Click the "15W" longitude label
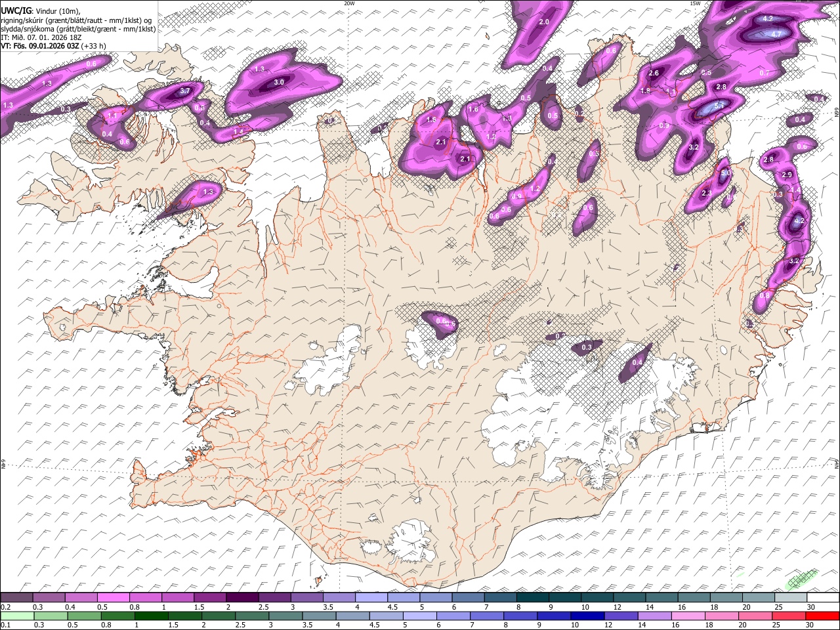840x630 pixels. (695, 3)
